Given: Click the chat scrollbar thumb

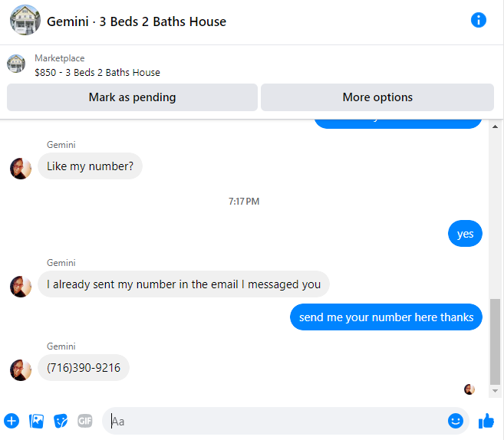Looking at the screenshot, I should click(495, 342).
